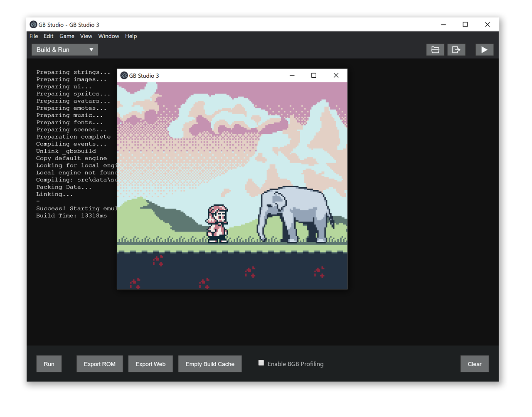Open the Game menu
Screen dimensions: 532x417
point(66,36)
